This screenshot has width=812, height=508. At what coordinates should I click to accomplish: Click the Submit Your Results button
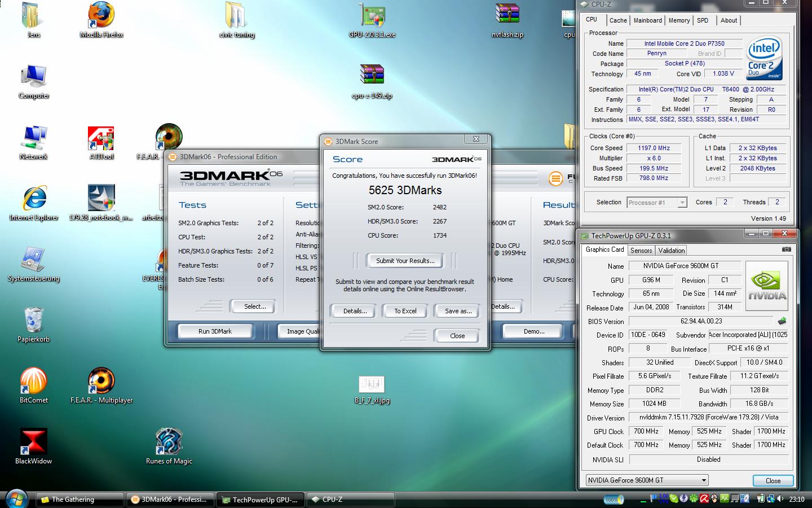(405, 261)
